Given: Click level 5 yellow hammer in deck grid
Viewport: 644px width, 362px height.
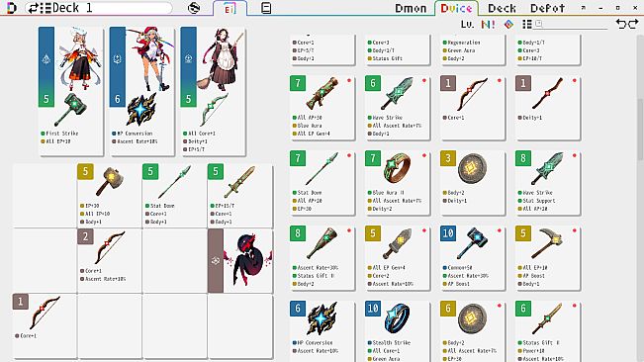Looking at the screenshot, I should click(x=109, y=196).
